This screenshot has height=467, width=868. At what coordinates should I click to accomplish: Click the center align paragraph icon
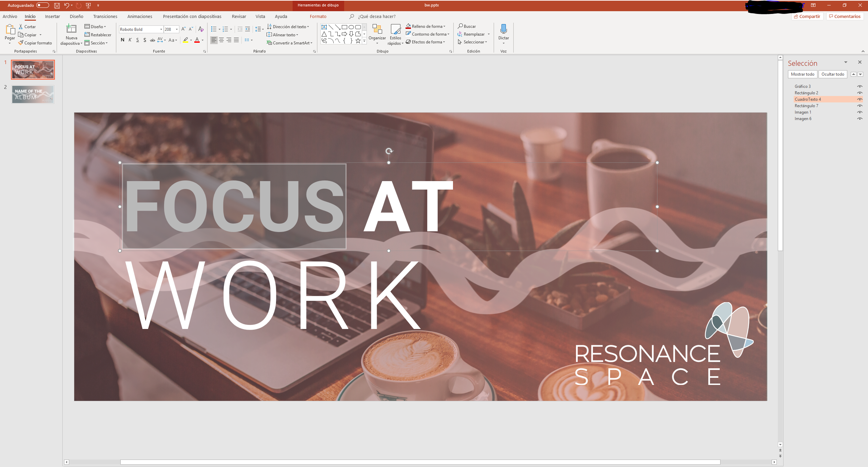point(221,40)
